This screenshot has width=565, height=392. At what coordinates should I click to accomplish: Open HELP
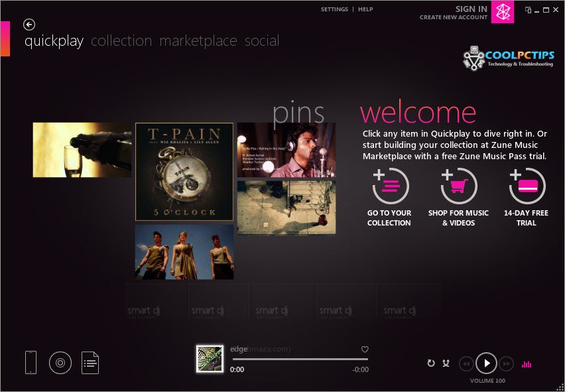[x=365, y=9]
